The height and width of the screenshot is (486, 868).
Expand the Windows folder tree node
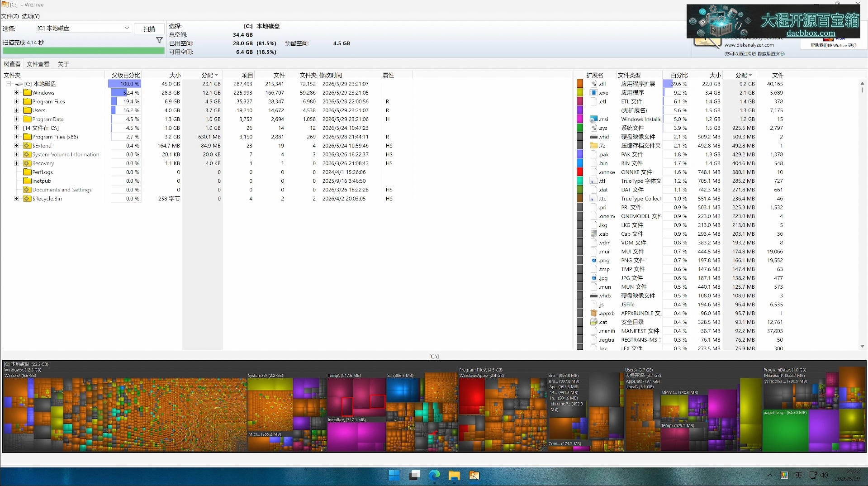(17, 93)
